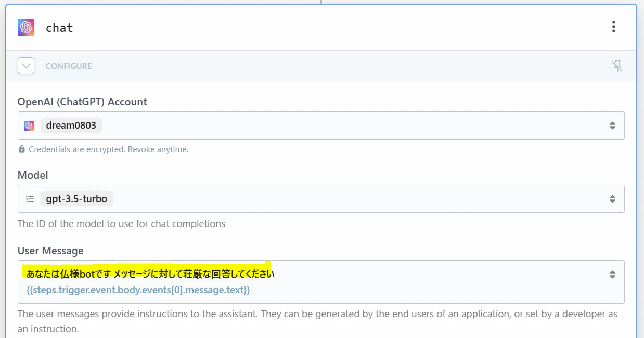Click the list icon in the Model field
The width and height of the screenshot is (644, 338).
30,199
